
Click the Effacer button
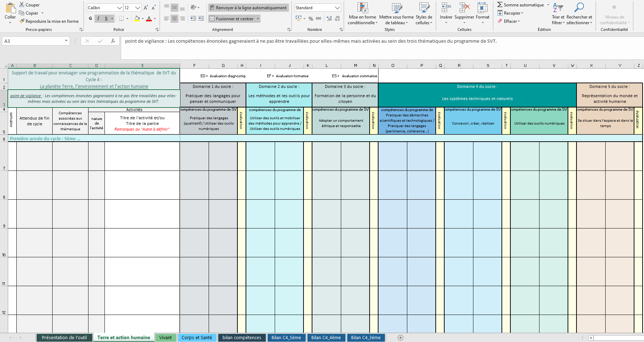[x=509, y=21]
